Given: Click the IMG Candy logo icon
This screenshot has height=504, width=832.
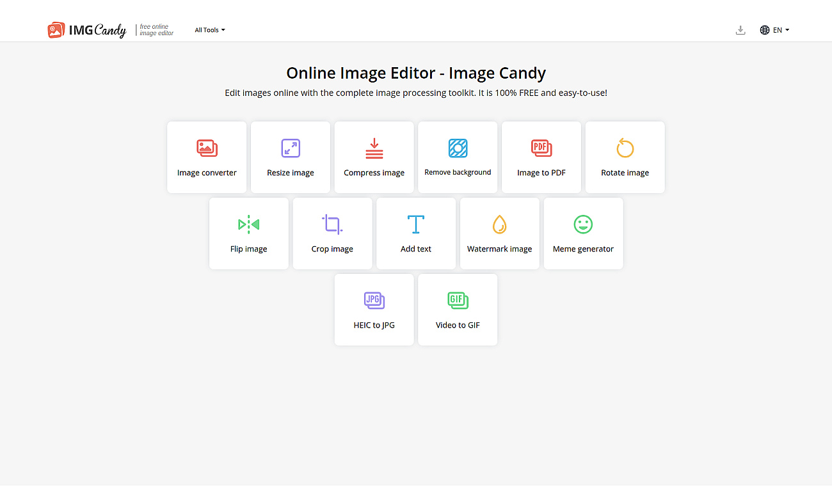Looking at the screenshot, I should (x=56, y=30).
